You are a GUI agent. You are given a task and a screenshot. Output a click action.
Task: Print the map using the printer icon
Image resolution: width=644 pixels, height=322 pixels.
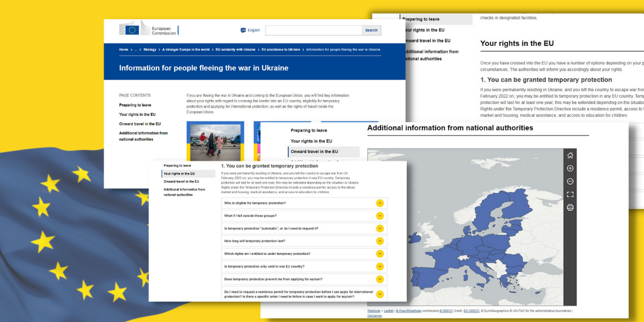click(570, 207)
